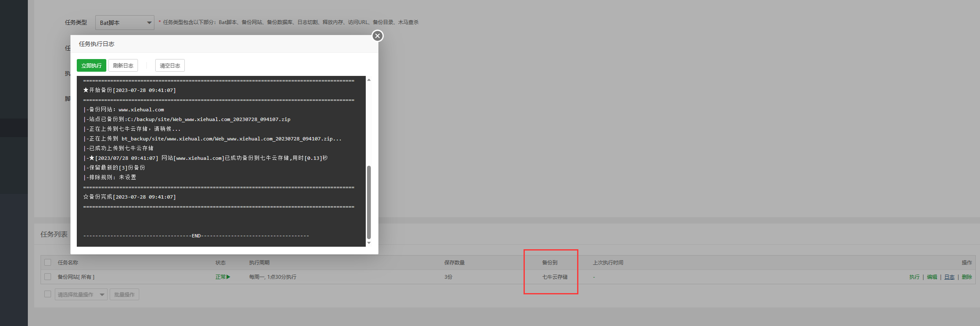Image resolution: width=980 pixels, height=326 pixels.
Task: Check the 备份网站[ 所有 ] task row checkbox
Action: pos(48,277)
